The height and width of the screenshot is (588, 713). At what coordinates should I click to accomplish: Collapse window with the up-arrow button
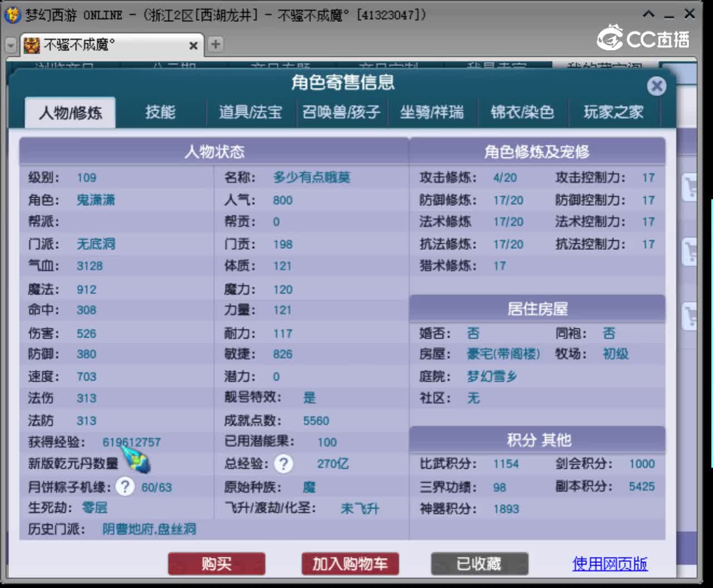tap(649, 14)
